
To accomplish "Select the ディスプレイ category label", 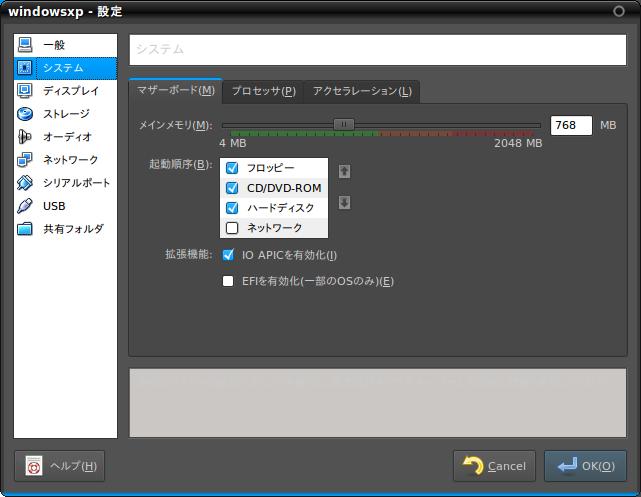I will pos(71,91).
